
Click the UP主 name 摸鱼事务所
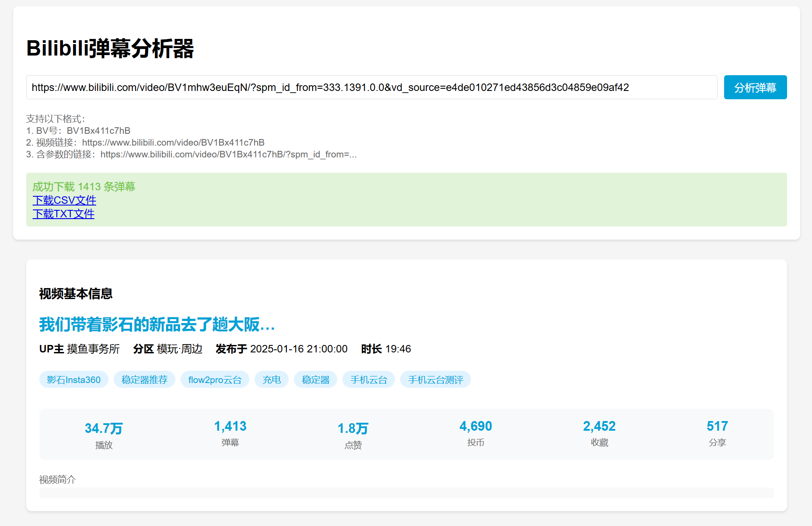[x=93, y=349]
